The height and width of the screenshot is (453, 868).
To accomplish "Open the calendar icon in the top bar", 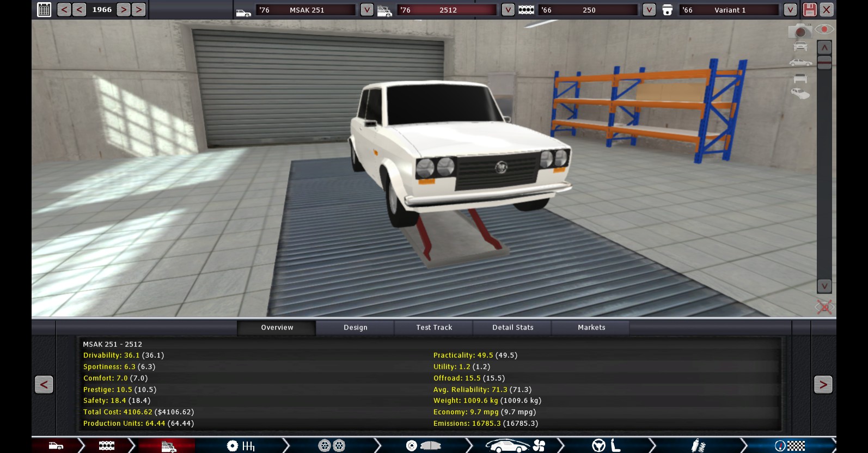I will 44,9.
